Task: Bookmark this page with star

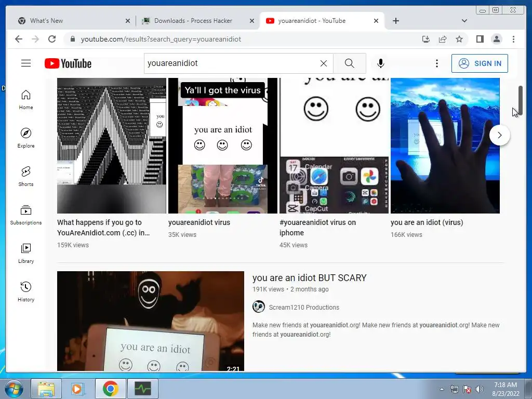Action: click(459, 39)
